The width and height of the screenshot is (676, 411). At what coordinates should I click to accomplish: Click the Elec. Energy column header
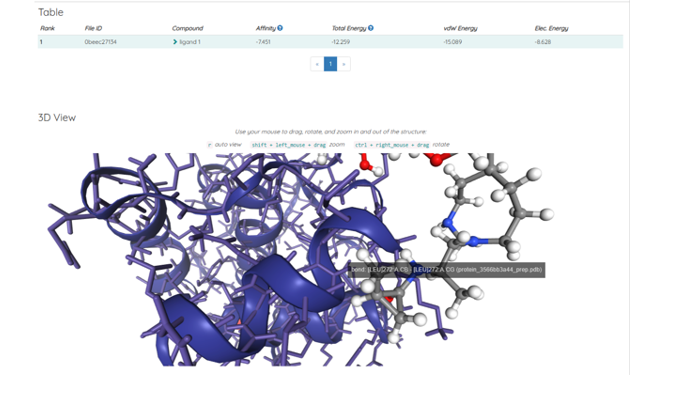[553, 28]
